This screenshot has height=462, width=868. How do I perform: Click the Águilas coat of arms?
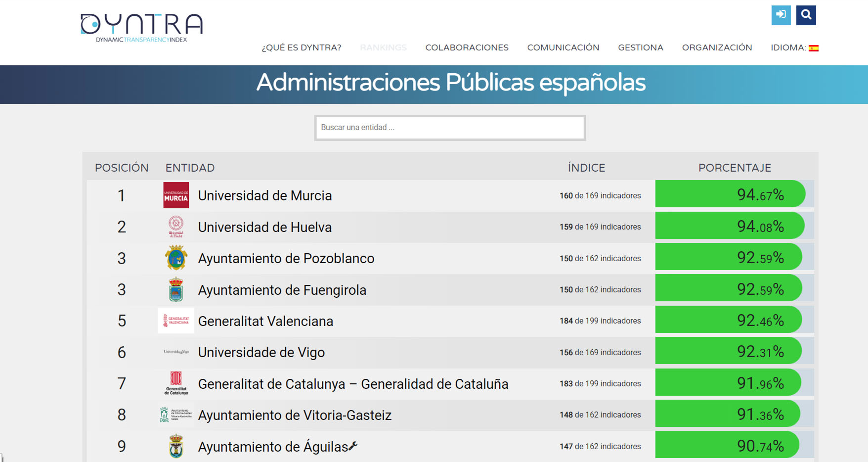point(176,446)
